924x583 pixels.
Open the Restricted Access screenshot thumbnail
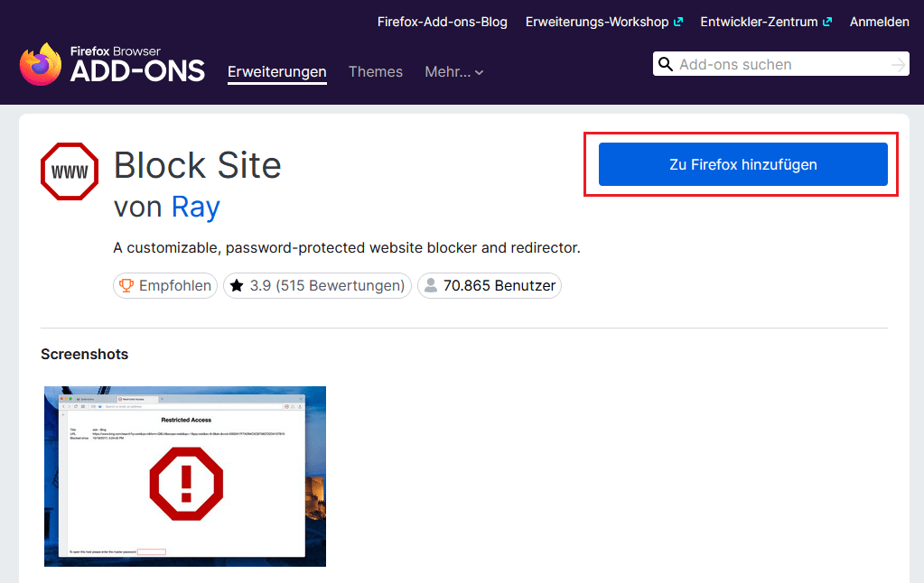[184, 476]
